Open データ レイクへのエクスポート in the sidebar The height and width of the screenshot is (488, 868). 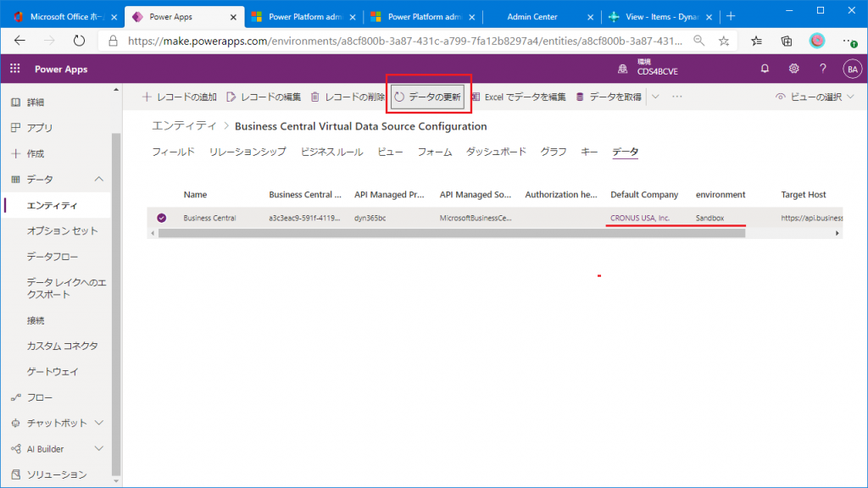(66, 288)
